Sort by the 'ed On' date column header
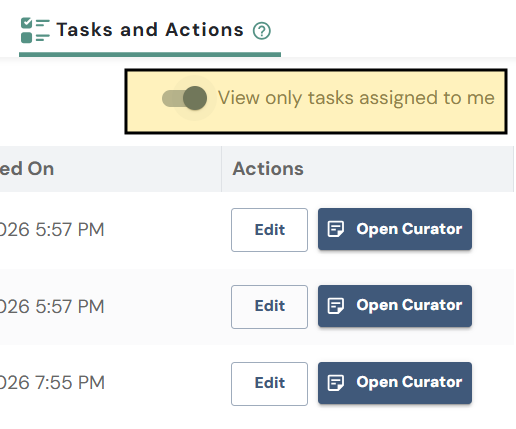The height and width of the screenshot is (429, 516). pos(27,169)
